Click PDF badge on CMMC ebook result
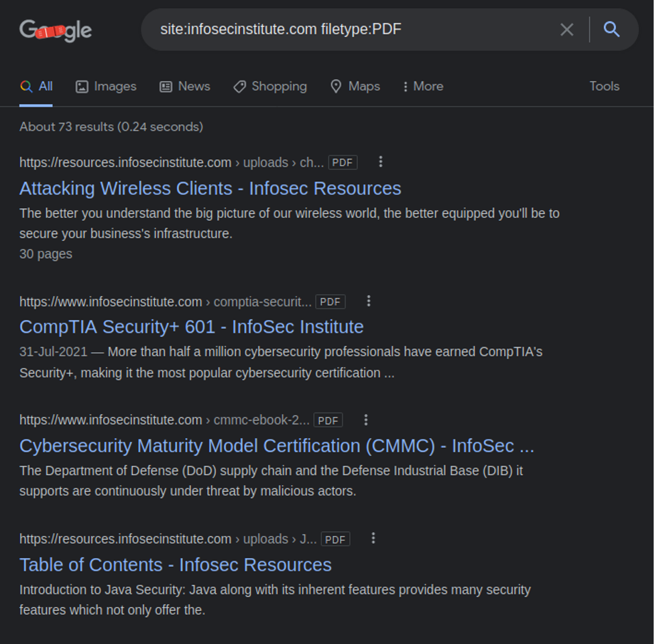The width and height of the screenshot is (655, 644). tap(328, 421)
